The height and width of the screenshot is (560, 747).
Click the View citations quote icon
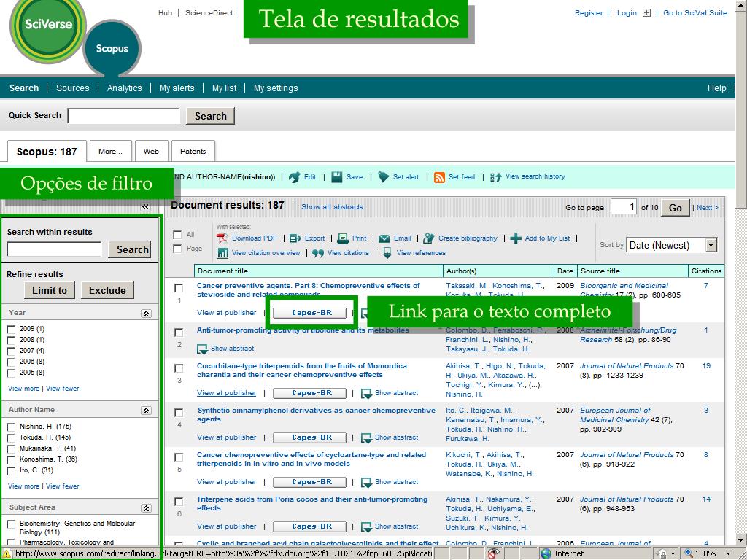point(318,253)
